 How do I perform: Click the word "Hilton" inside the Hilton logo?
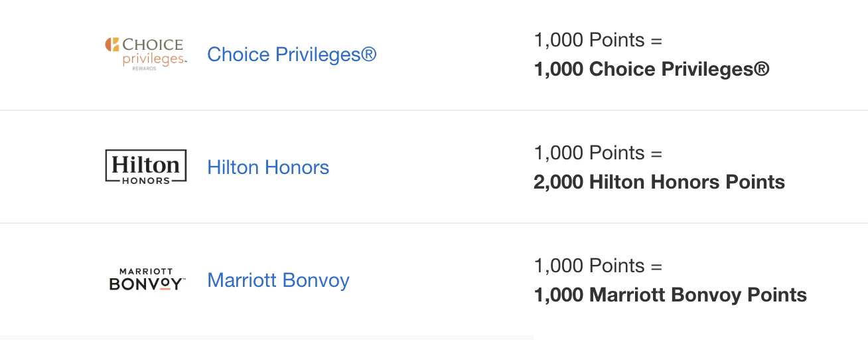coord(146,163)
